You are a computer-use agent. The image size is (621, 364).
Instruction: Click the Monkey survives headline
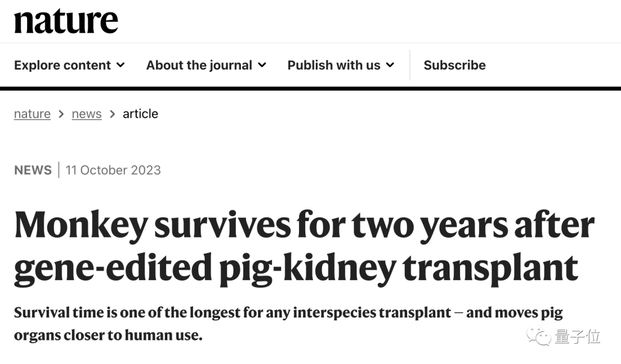304,247
